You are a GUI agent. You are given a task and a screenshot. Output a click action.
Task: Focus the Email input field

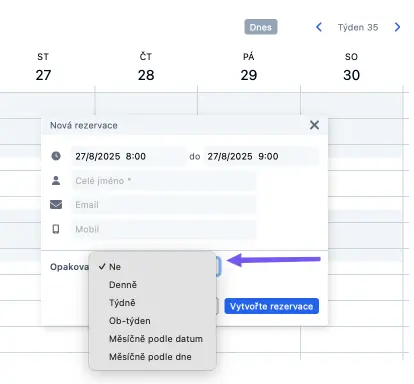[x=164, y=205]
